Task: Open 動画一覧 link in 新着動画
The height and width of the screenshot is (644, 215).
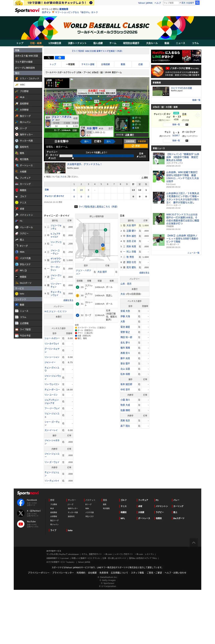Action: coord(196,100)
